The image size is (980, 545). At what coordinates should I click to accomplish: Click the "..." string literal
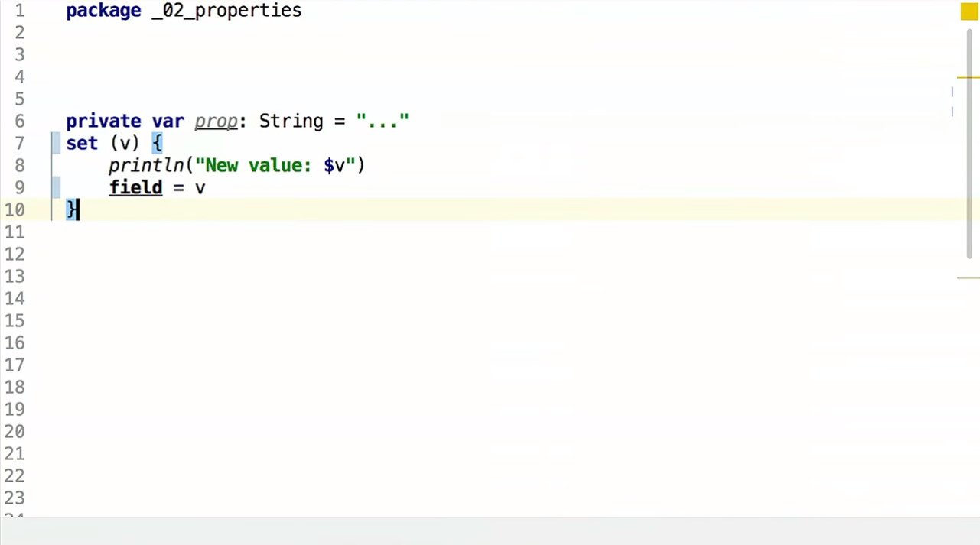383,122
